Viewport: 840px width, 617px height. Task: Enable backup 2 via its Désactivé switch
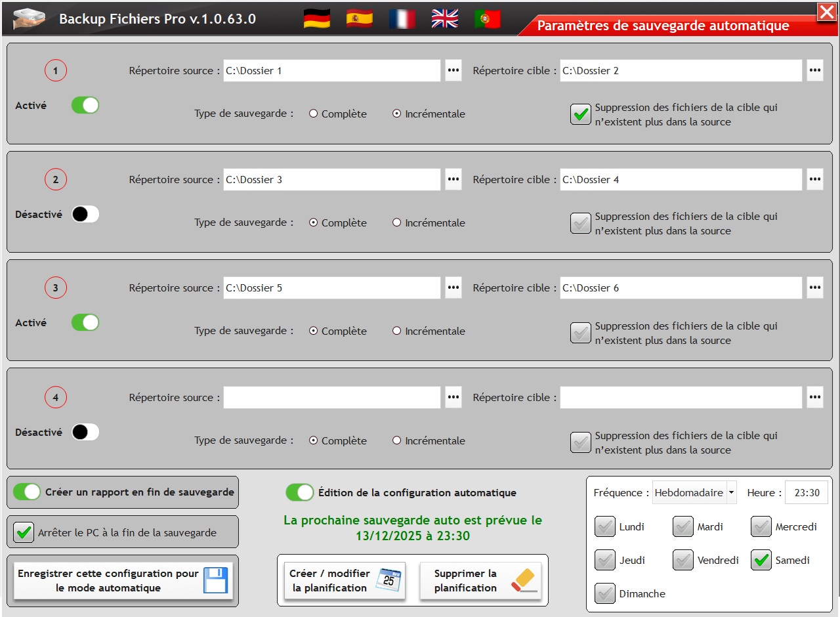click(x=85, y=214)
